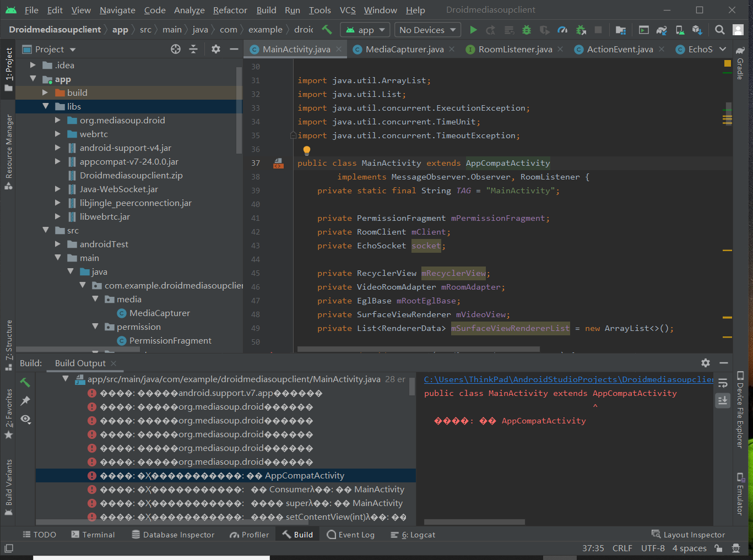753x560 pixels.
Task: Click the user account avatar icon
Action: 738,30
